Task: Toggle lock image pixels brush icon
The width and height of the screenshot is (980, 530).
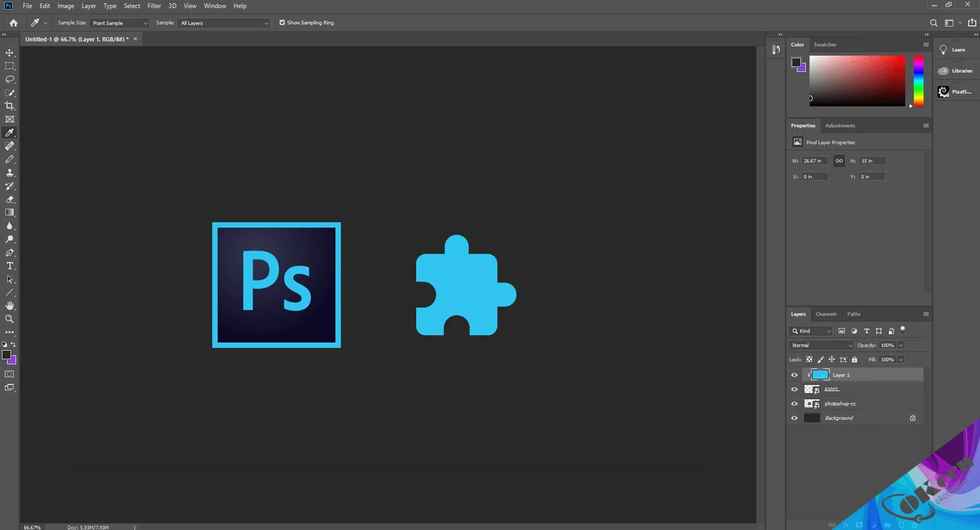Action: click(821, 360)
